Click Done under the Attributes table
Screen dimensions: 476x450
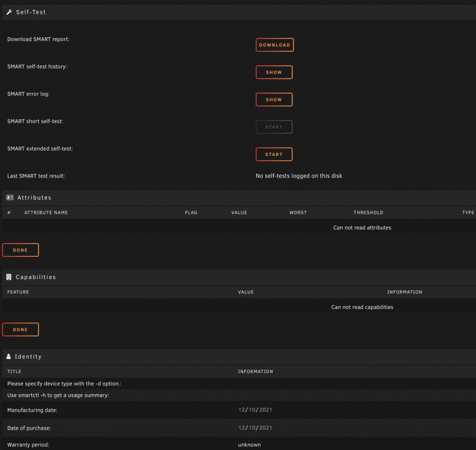click(x=20, y=250)
